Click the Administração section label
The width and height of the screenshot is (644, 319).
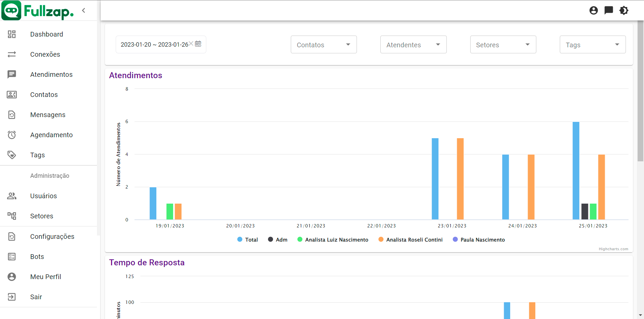coord(50,176)
